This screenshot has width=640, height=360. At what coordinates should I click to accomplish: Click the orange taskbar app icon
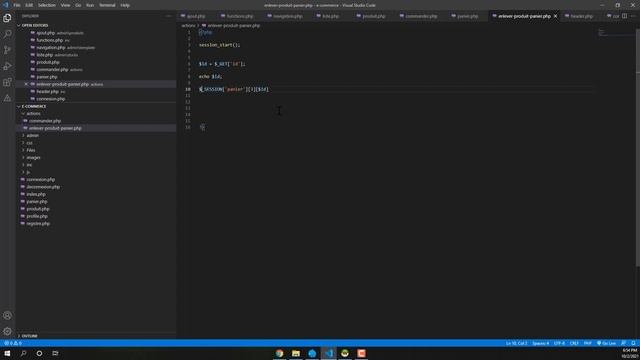point(361,353)
